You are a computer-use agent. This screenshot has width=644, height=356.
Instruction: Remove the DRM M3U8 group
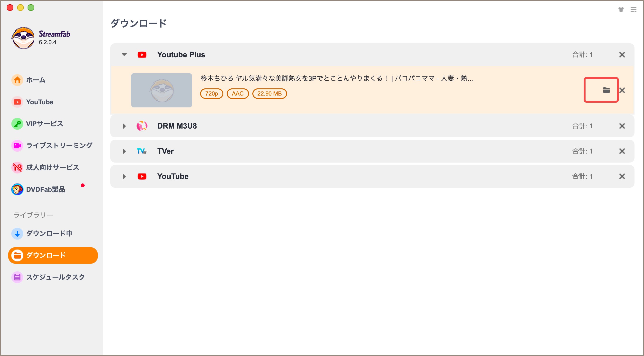pyautogui.click(x=622, y=126)
